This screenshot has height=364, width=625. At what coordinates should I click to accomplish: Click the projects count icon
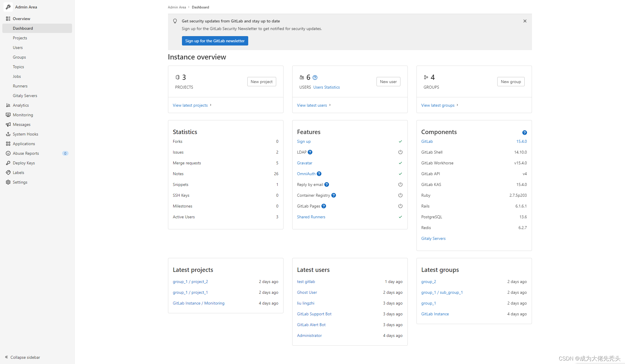coord(178,77)
